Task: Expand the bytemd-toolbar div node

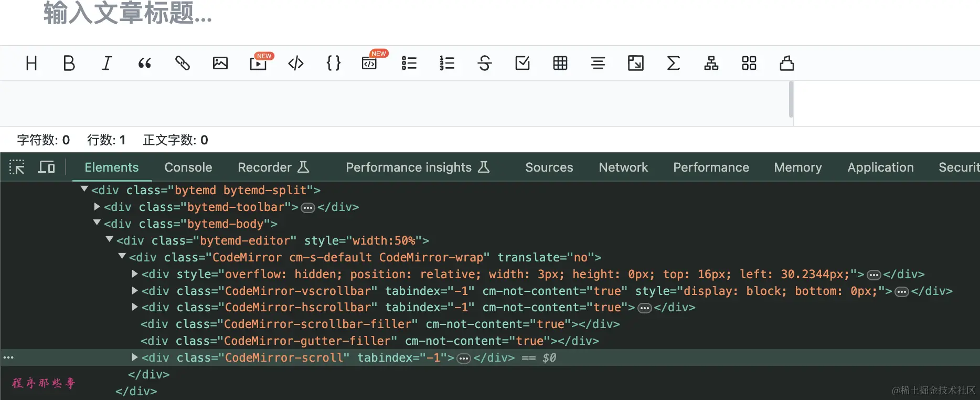Action: tap(97, 207)
